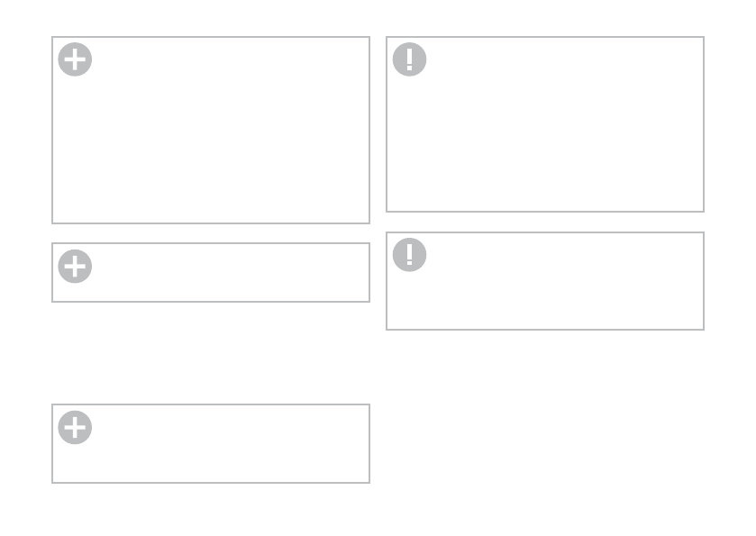The width and height of the screenshot is (756, 536).
Task: Click inside the tallest plus-marked box
Action: (211, 130)
